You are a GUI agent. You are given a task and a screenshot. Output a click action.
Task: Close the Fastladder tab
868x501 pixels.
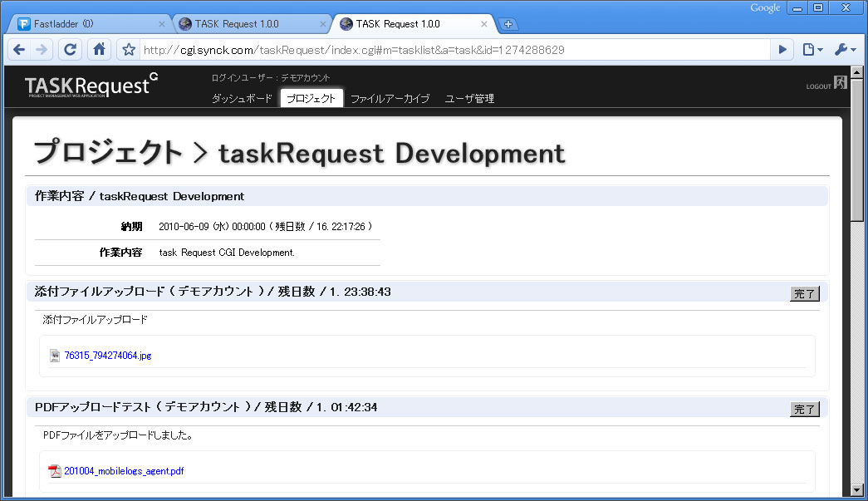pyautogui.click(x=162, y=24)
